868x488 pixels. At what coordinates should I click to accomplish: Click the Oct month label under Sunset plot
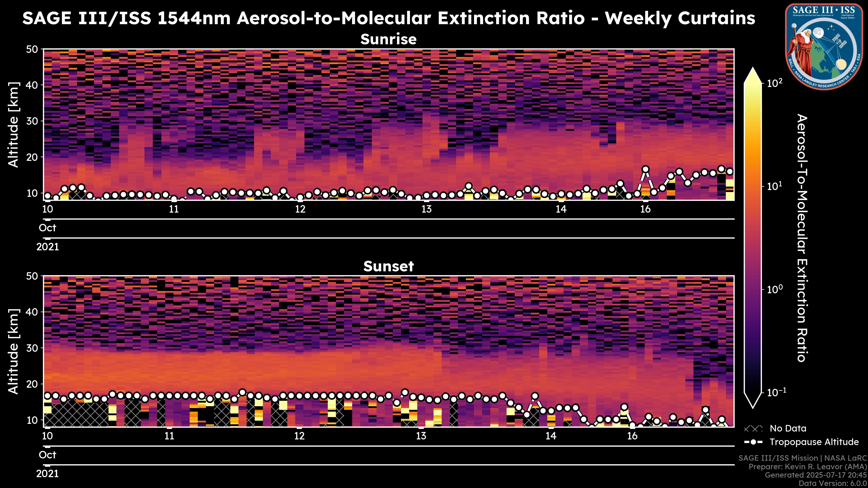[47, 455]
